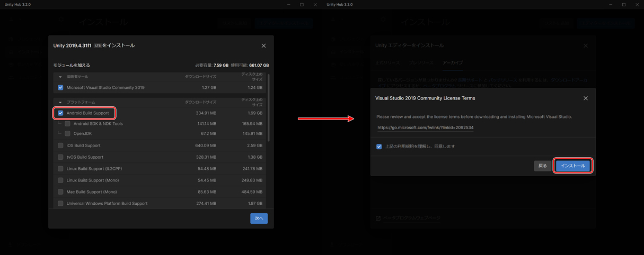Click the Microsoft Visual Studio Community 2019 label
Screen dimensions: 644x255
click(105, 88)
